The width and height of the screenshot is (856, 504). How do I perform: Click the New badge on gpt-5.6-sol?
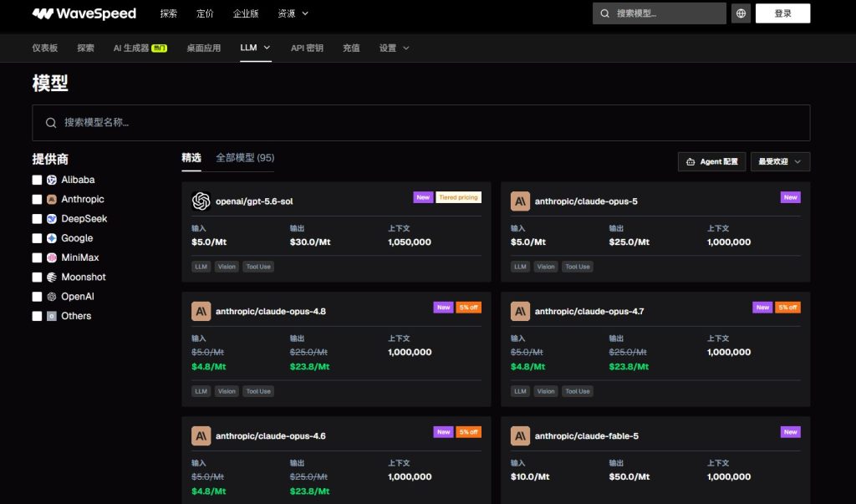pos(423,197)
